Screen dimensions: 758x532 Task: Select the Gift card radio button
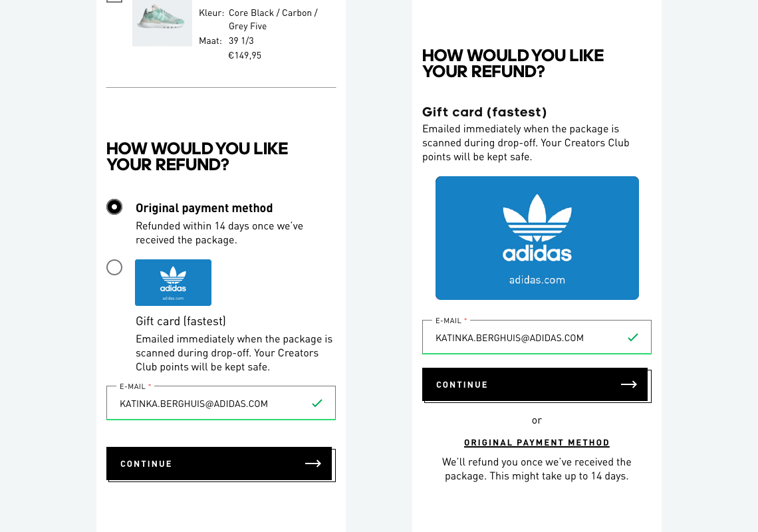click(x=114, y=267)
